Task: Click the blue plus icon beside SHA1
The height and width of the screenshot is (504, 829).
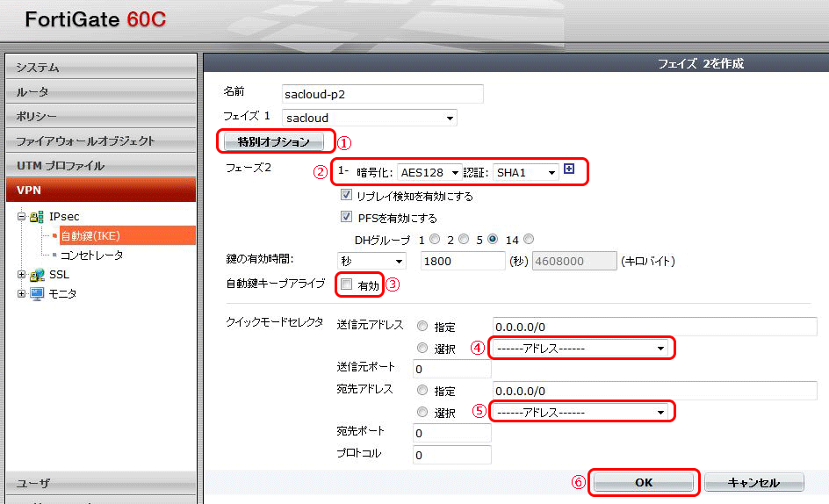Action: pyautogui.click(x=569, y=171)
